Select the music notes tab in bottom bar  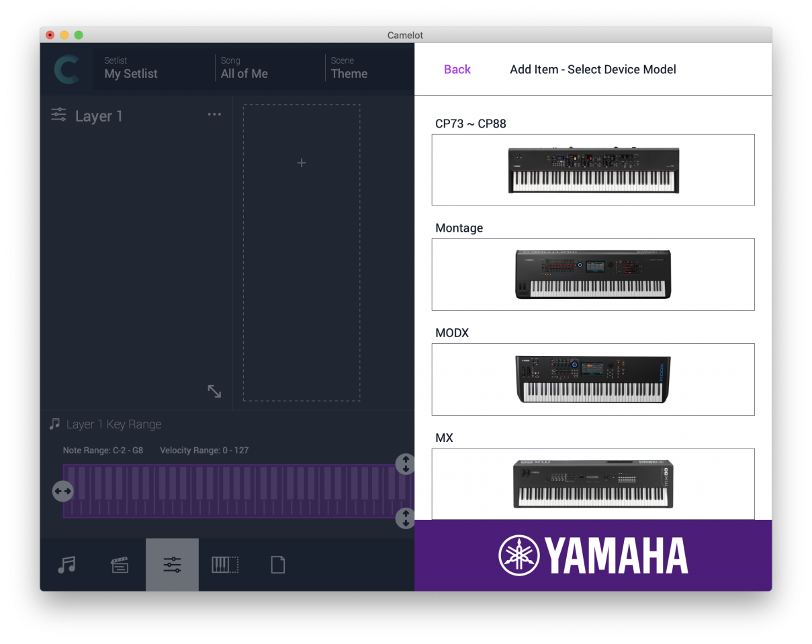pyautogui.click(x=66, y=565)
